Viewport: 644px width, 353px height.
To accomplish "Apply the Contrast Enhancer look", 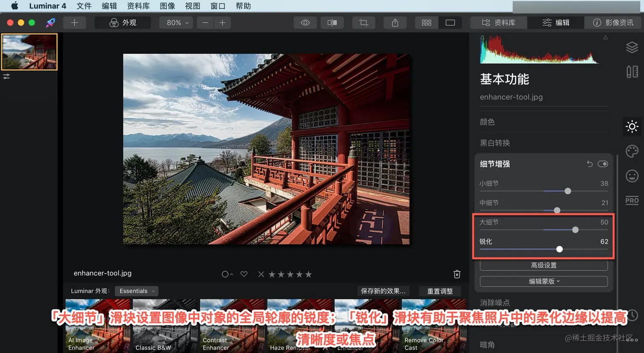I will [233, 326].
